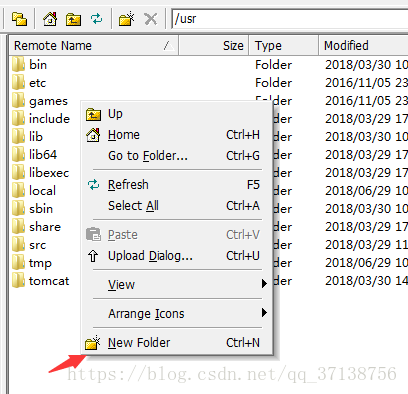The image size is (408, 394).
Task: Click the /usr remote path field
Action: pos(289,19)
